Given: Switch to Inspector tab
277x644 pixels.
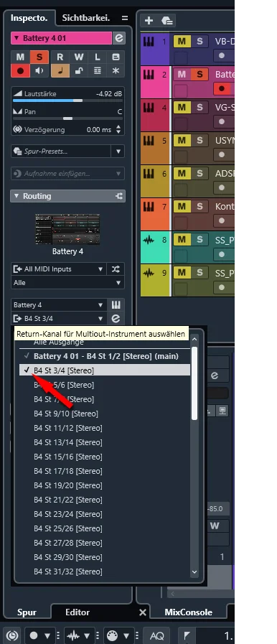Looking at the screenshot, I should tap(29, 18).
